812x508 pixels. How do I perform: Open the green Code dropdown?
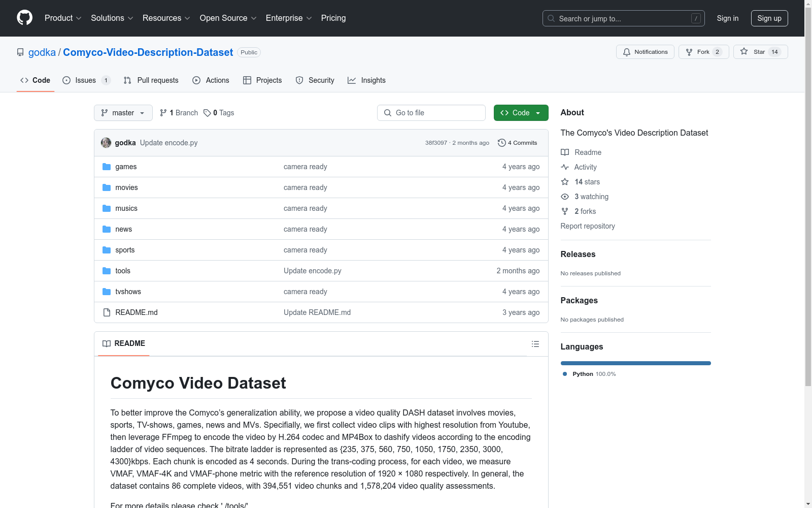(x=521, y=113)
